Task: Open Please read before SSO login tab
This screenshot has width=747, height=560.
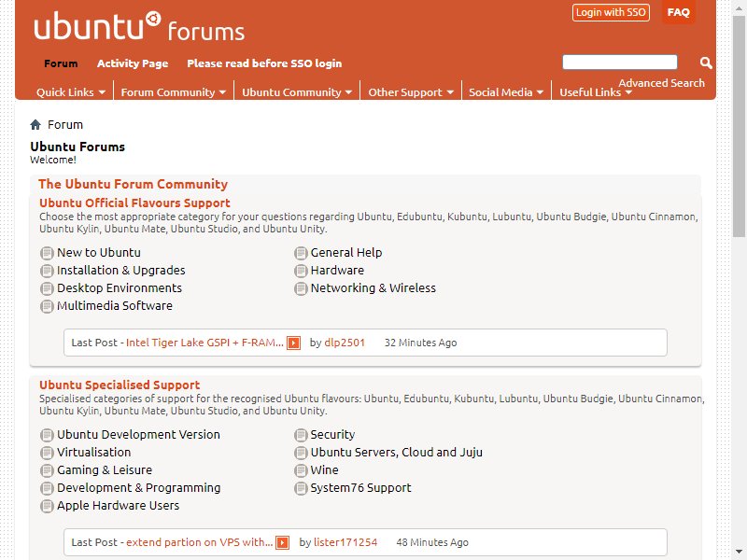Action: click(264, 63)
